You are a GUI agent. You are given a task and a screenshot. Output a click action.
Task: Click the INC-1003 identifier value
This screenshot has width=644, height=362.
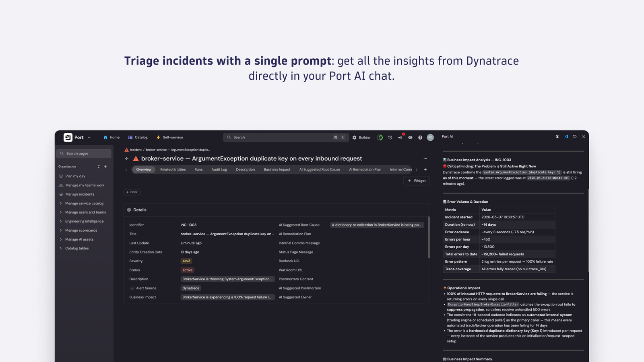tap(188, 225)
